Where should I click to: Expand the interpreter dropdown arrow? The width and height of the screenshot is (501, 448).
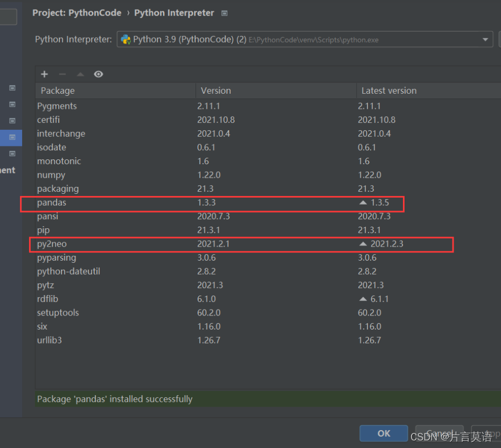pos(485,40)
